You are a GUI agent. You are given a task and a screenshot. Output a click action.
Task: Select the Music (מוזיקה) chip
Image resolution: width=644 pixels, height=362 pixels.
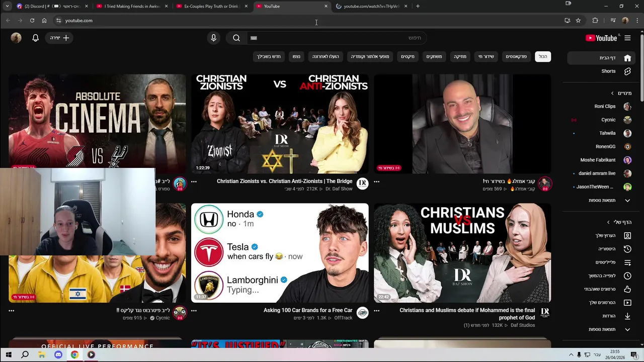[460, 56]
